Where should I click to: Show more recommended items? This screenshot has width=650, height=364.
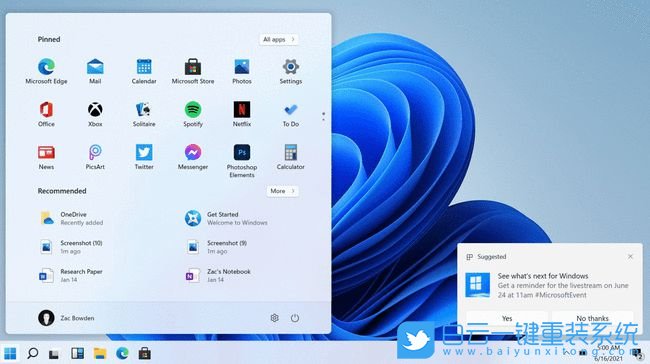[x=282, y=191]
